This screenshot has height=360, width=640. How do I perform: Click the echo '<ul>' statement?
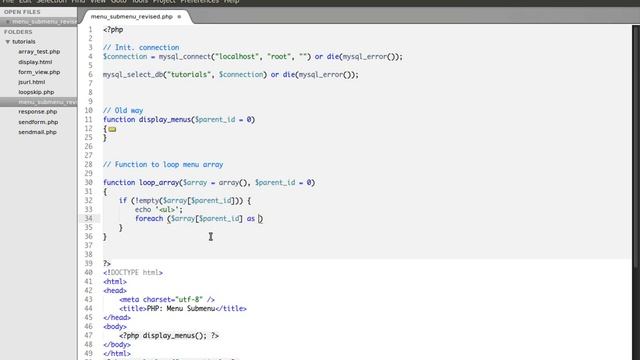coord(159,209)
